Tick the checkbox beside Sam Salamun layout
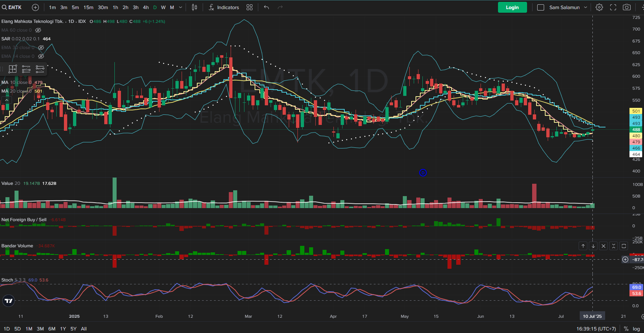Image resolution: width=644 pixels, height=333 pixels. (x=540, y=7)
